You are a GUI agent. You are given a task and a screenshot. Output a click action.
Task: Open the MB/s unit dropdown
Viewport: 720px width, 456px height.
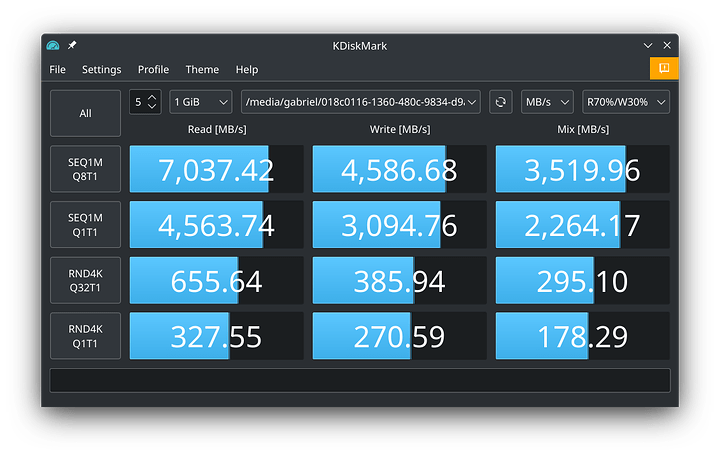point(547,102)
